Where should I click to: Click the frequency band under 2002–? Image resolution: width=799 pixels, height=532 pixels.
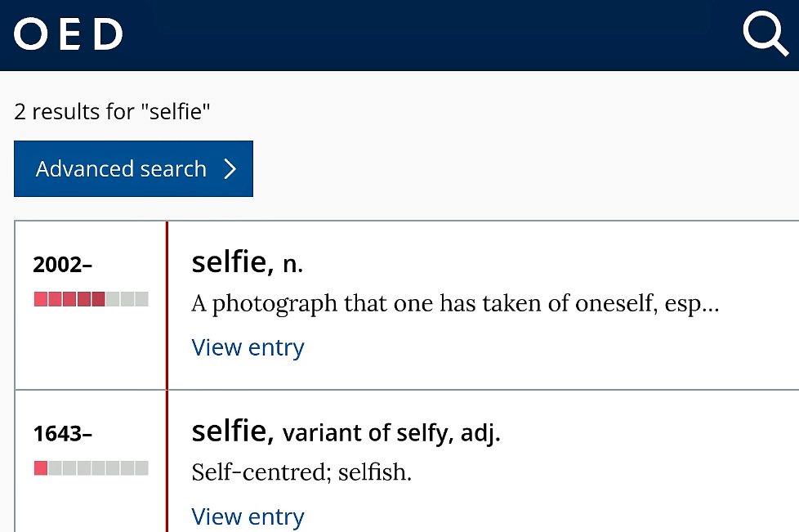[91, 299]
